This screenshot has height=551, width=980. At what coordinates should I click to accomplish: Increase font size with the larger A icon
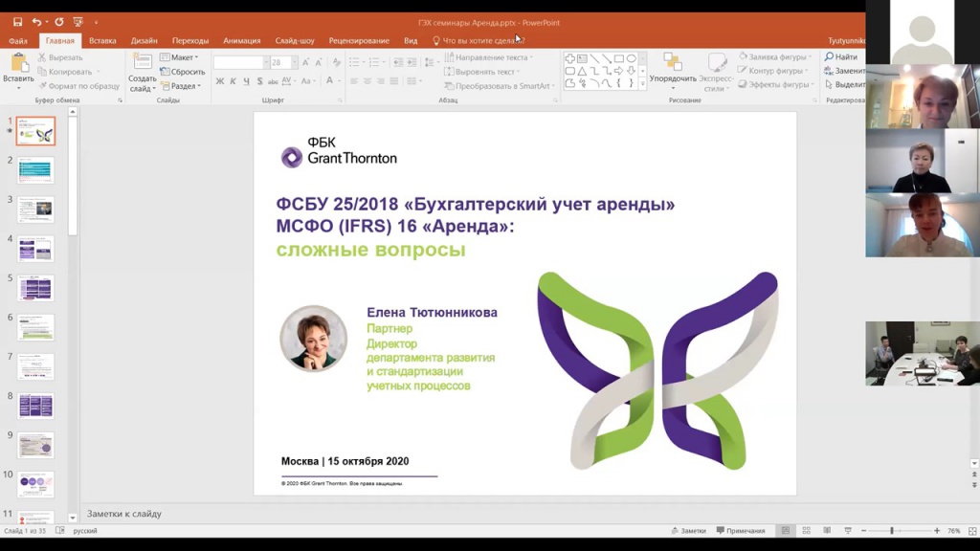click(x=305, y=62)
